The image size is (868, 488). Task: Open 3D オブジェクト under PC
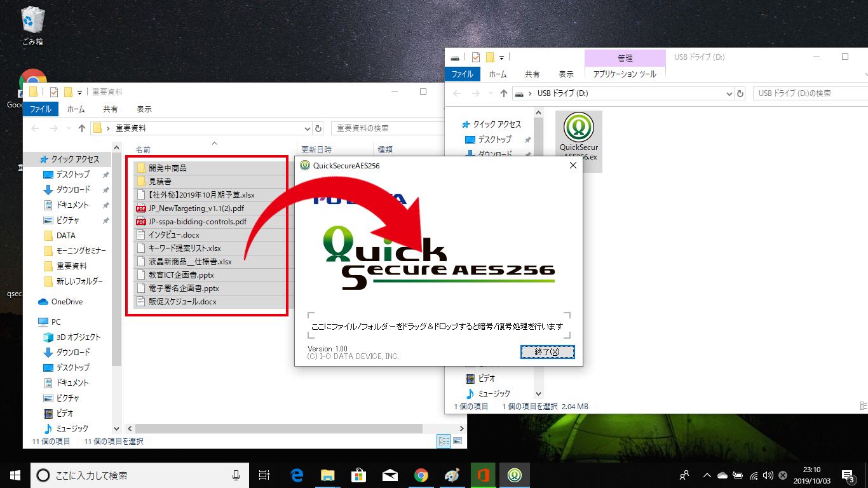coord(78,337)
